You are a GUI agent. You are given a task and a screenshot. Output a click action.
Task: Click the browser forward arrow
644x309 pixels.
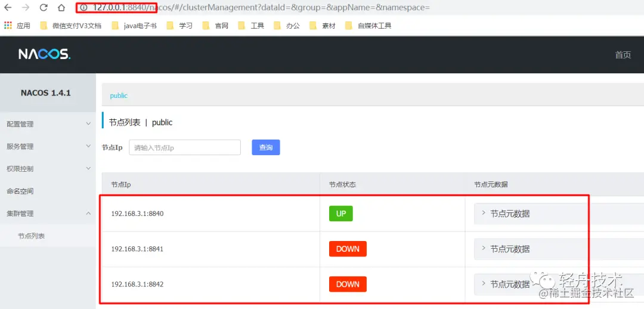tap(26, 7)
